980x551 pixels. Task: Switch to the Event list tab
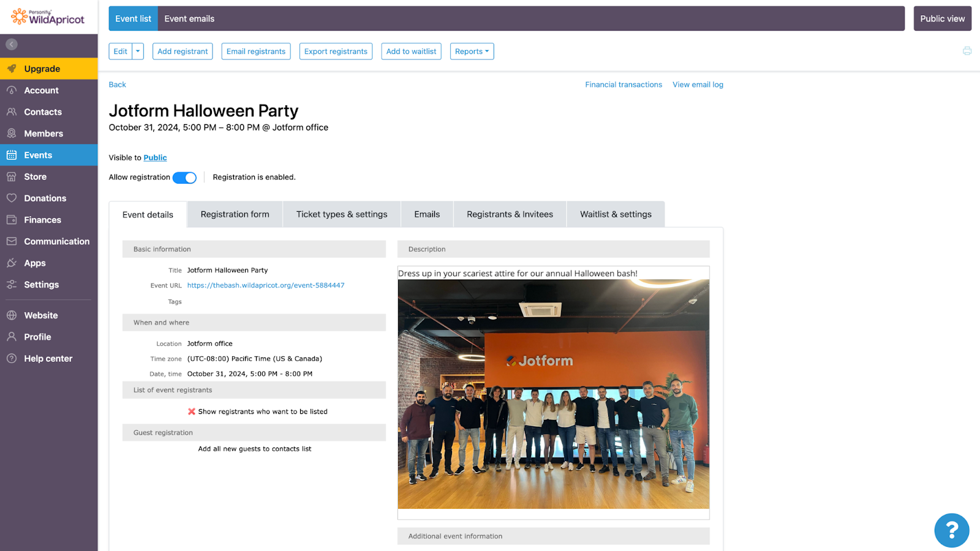coord(133,19)
